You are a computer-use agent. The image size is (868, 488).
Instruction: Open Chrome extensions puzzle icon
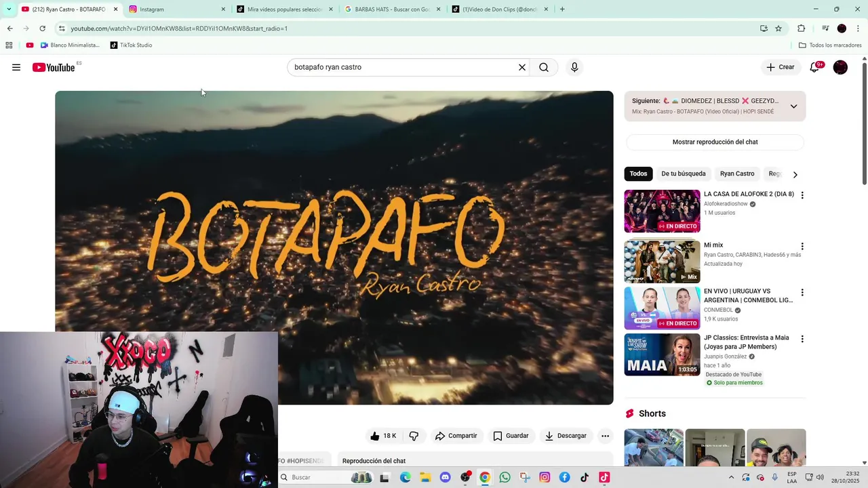coord(801,28)
